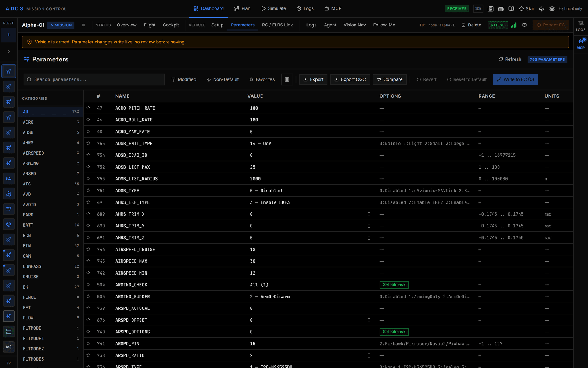588x368 pixels.
Task: Open the radio broadcast icon in fleet sidebar
Action: (8, 347)
